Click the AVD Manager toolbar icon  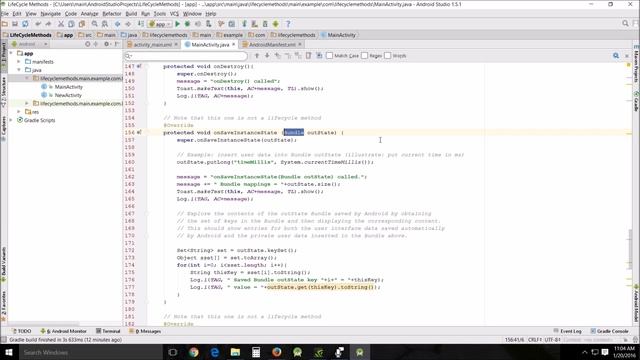click(x=255, y=24)
